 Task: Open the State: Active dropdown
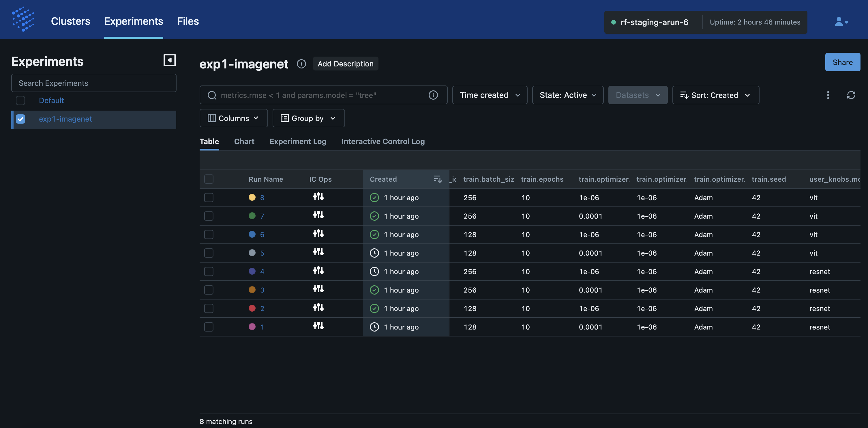tap(568, 95)
